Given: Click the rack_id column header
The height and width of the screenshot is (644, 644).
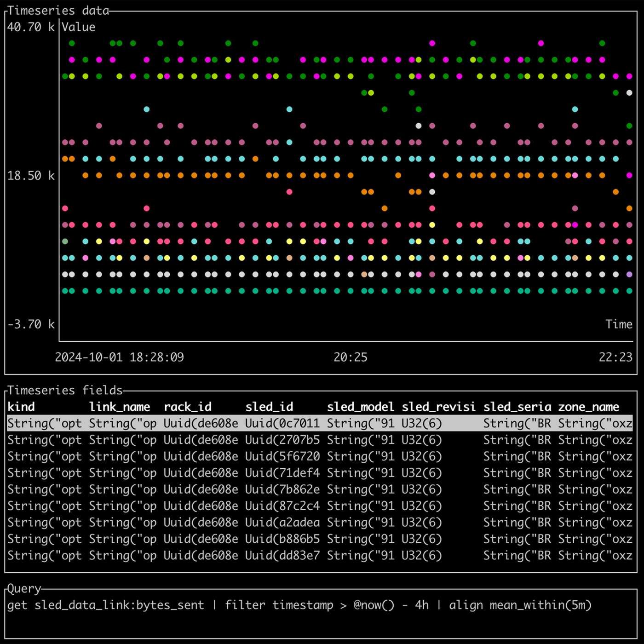Looking at the screenshot, I should (188, 407).
